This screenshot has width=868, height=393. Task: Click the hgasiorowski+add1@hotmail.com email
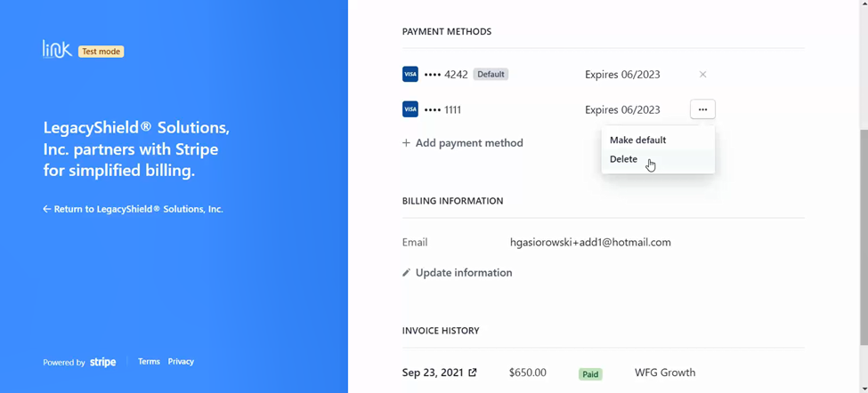pos(590,242)
